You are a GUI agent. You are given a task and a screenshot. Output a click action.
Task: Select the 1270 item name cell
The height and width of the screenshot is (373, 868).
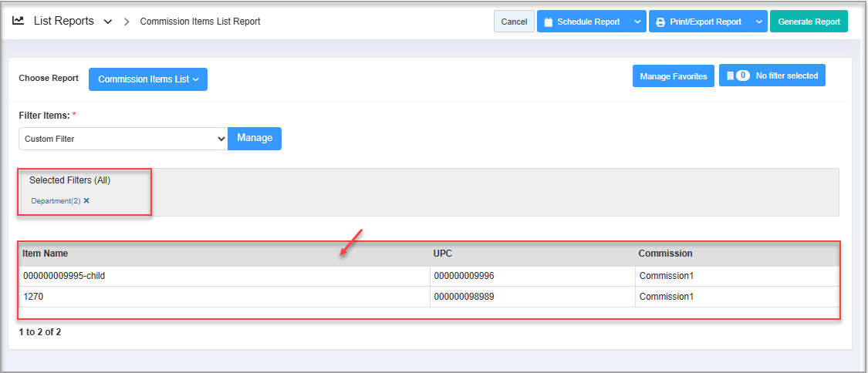(225, 297)
